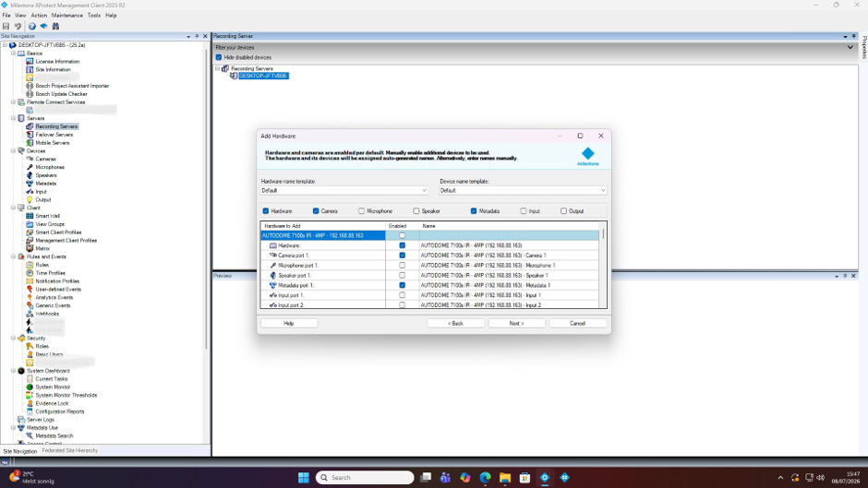
Task: Click the Speaker port 1 icon in dialog
Action: pyautogui.click(x=273, y=275)
